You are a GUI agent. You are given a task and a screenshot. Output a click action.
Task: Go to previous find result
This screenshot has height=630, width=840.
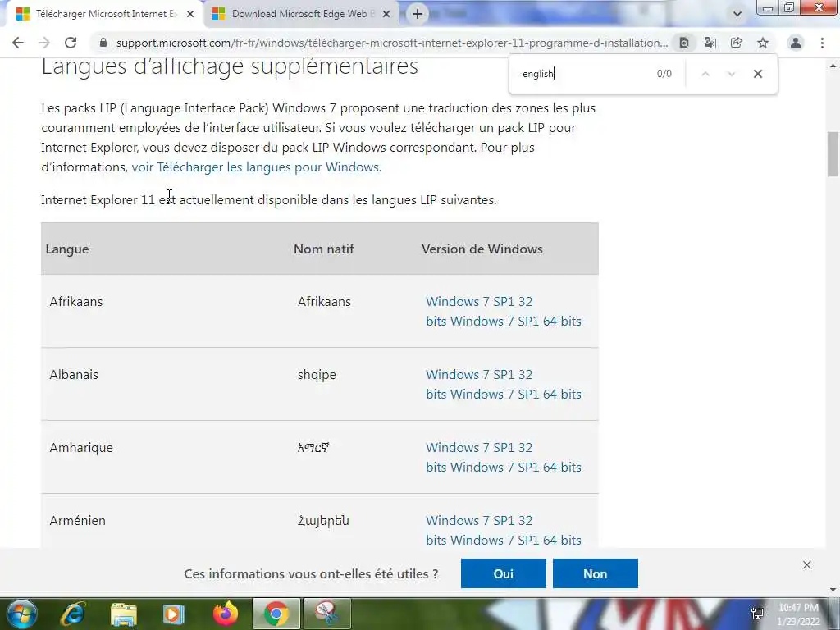pos(705,74)
